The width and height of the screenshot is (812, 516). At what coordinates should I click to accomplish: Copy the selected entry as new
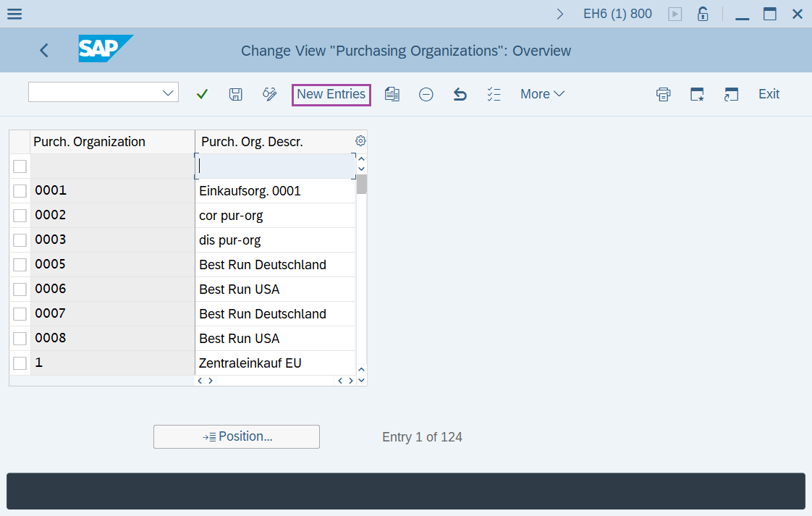tap(392, 94)
